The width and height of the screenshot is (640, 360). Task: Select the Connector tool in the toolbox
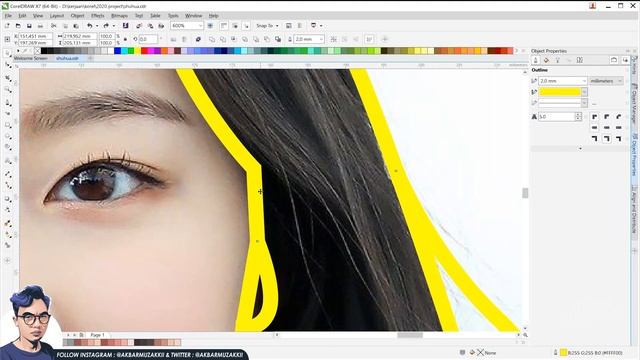8,185
